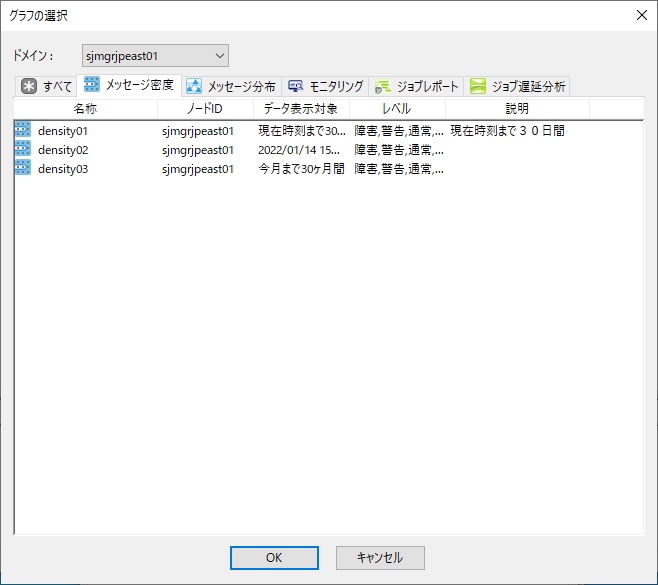Switch to the ジョブレポート tab
This screenshot has width=658, height=585.
pyautogui.click(x=416, y=86)
